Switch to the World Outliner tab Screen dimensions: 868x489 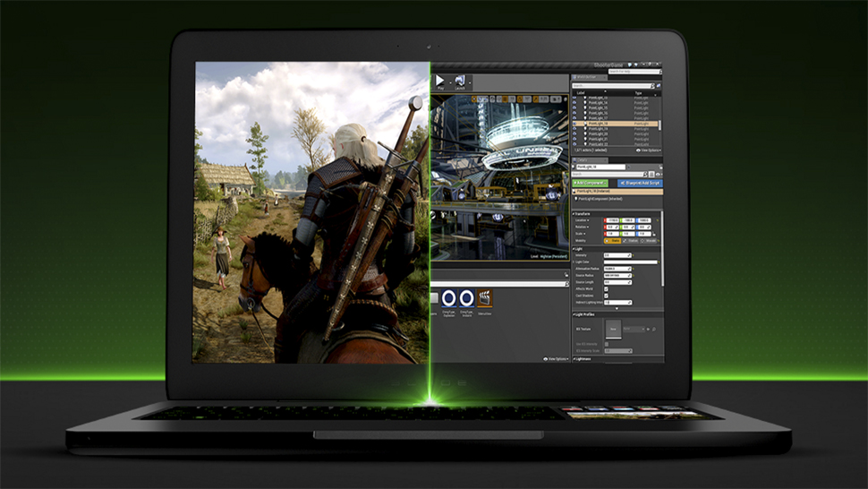pyautogui.click(x=590, y=77)
